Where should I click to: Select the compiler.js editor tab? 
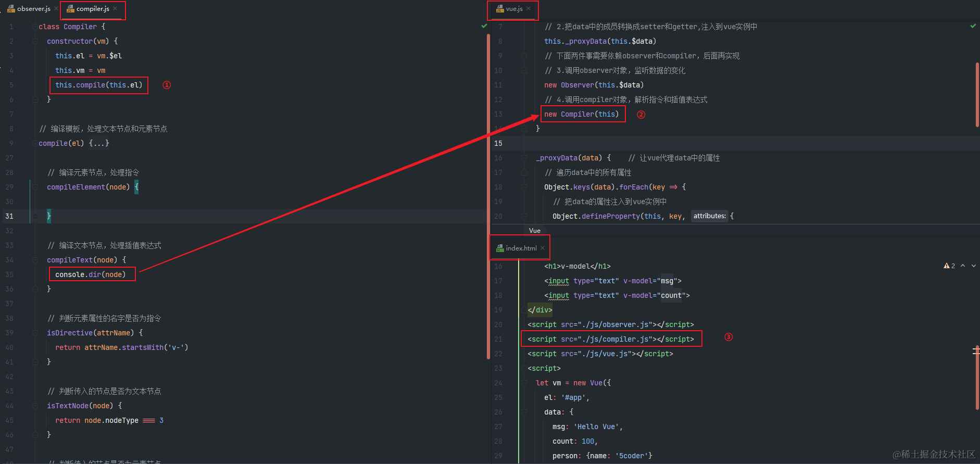coord(93,9)
